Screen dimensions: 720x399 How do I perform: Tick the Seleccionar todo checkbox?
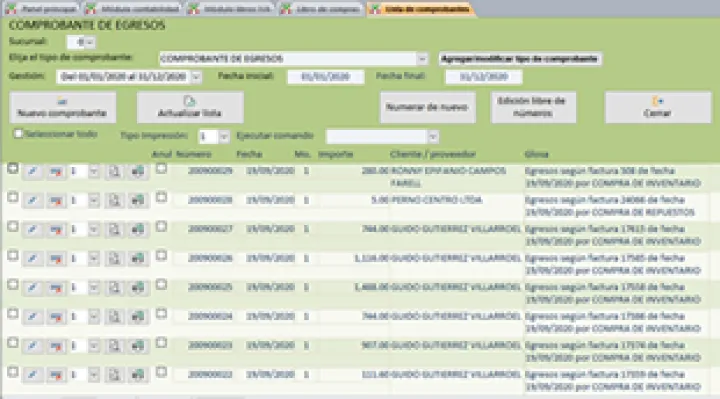click(x=18, y=134)
